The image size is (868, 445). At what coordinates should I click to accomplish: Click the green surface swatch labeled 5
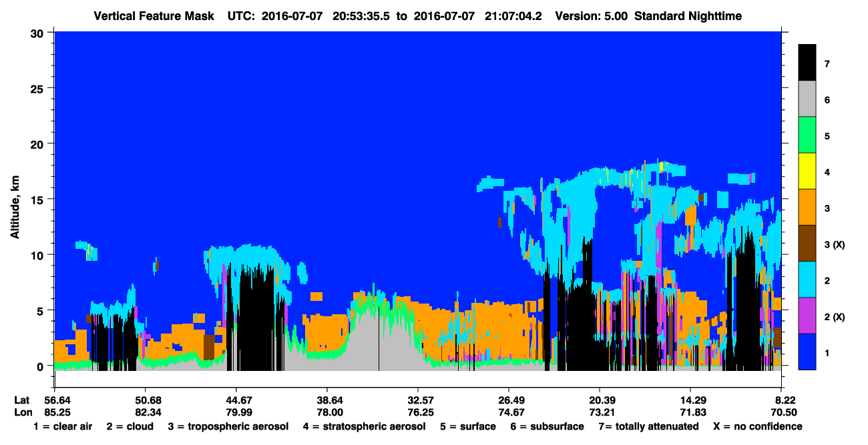coord(807,135)
